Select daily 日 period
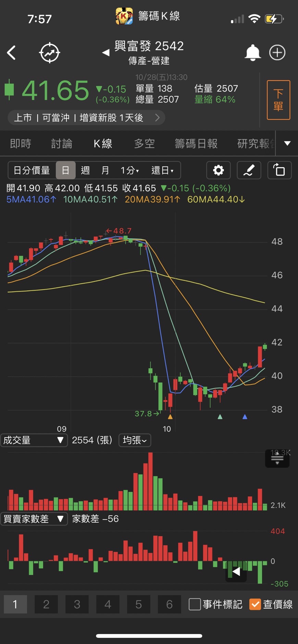Viewport: 298px width, 644px height. (x=65, y=170)
